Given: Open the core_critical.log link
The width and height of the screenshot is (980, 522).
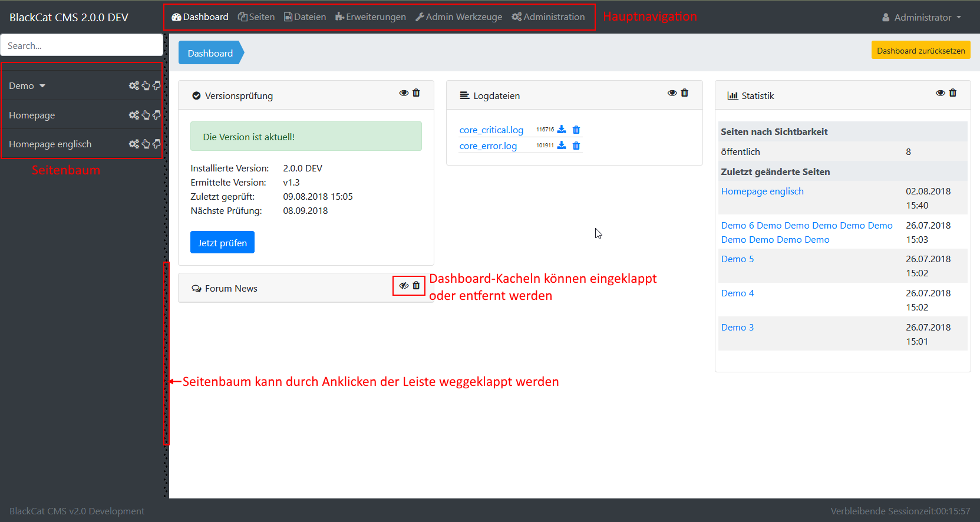Looking at the screenshot, I should 491,130.
